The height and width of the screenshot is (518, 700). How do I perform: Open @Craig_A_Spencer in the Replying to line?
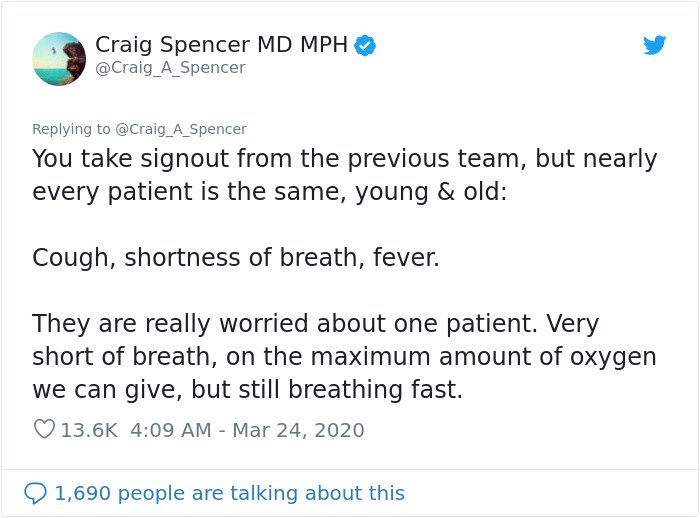(181, 129)
